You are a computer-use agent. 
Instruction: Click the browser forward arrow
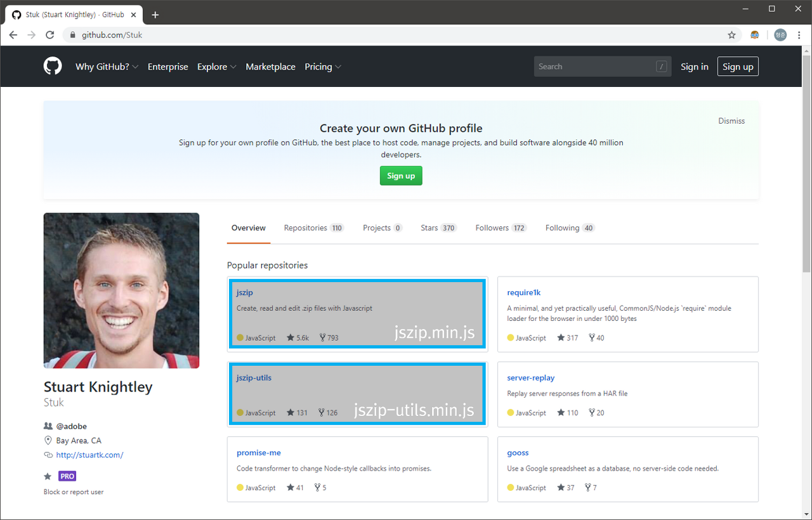pos(32,35)
